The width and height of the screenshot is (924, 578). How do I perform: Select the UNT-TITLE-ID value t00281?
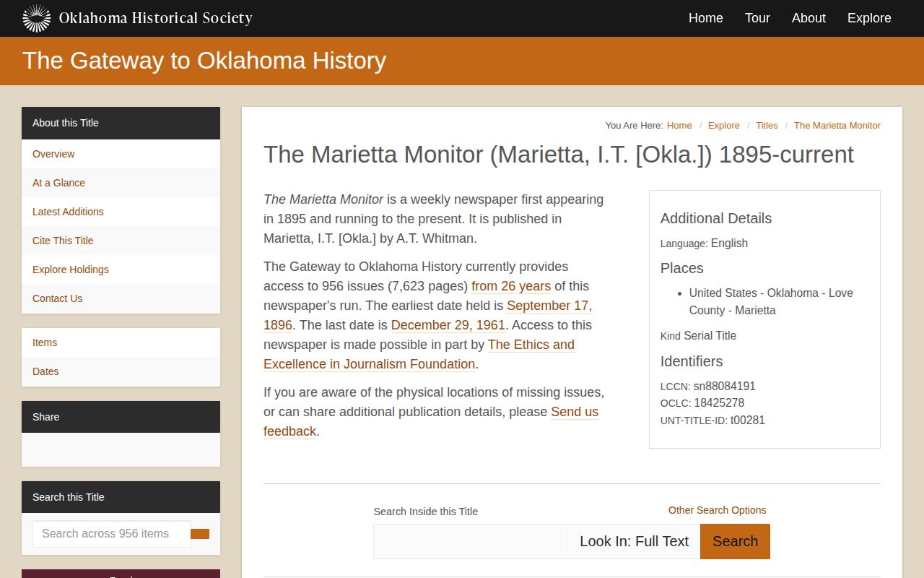tap(748, 420)
